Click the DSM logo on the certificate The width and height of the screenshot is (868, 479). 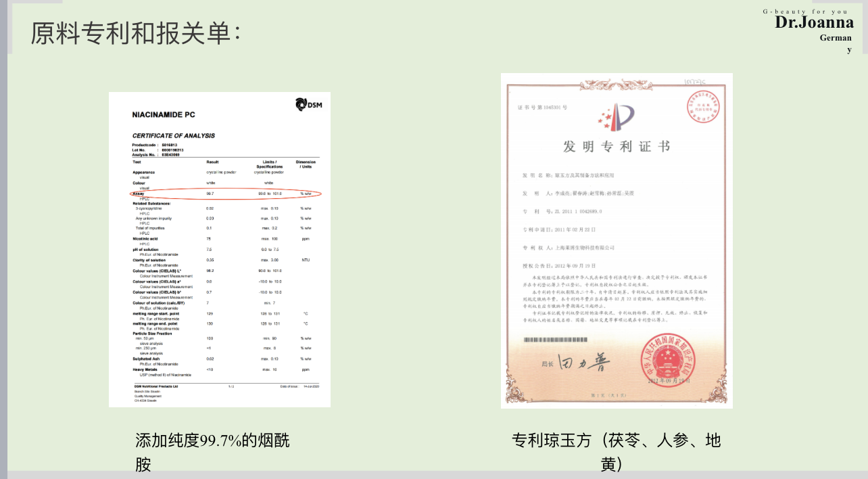pyautogui.click(x=309, y=104)
